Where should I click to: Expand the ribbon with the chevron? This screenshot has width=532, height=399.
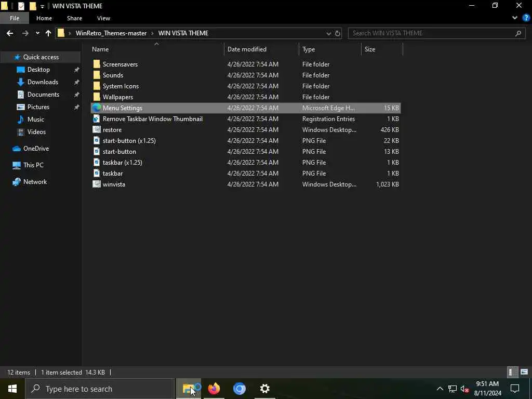[x=515, y=18]
